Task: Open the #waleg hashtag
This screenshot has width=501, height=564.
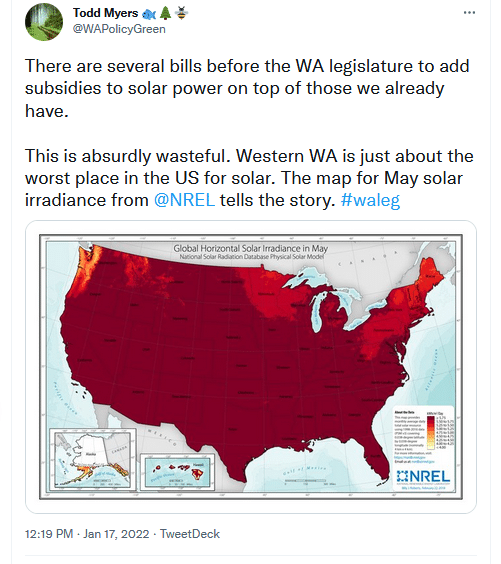Action: (x=370, y=201)
